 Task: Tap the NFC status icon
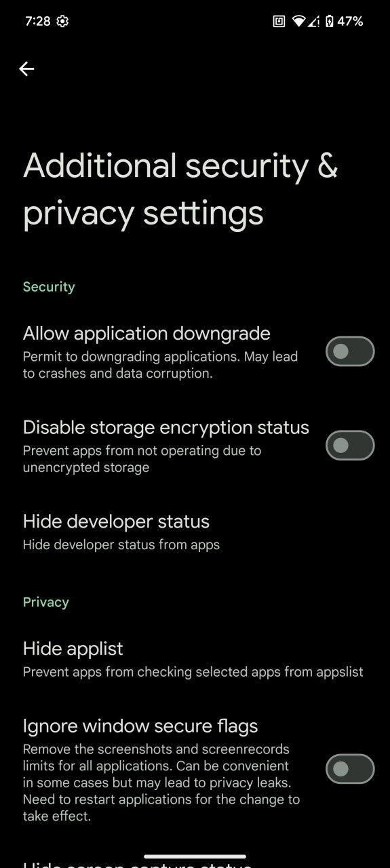(x=279, y=21)
